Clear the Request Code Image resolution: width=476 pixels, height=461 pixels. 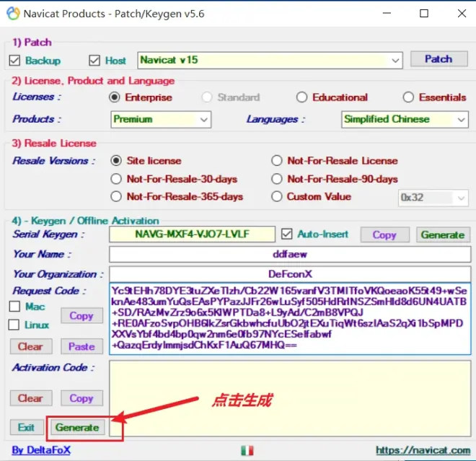point(31,346)
